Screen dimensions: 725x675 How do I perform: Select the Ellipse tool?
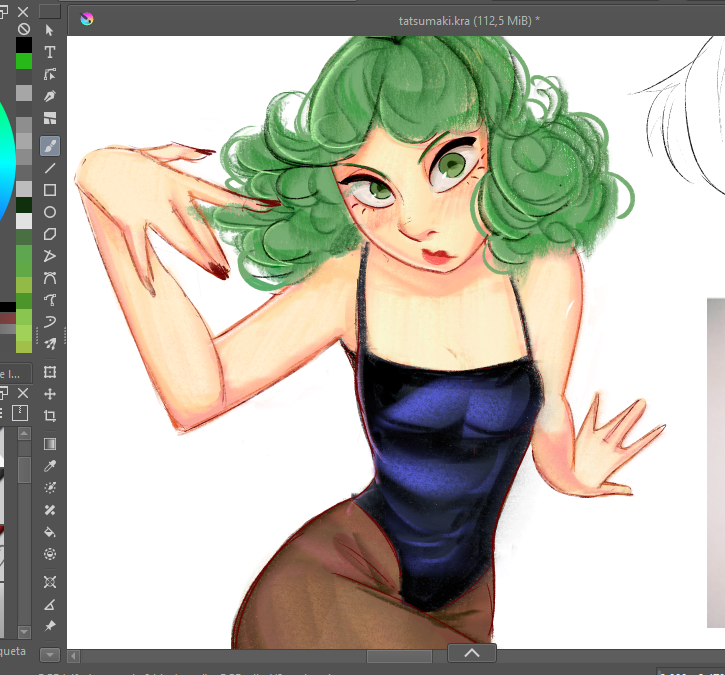click(x=49, y=212)
